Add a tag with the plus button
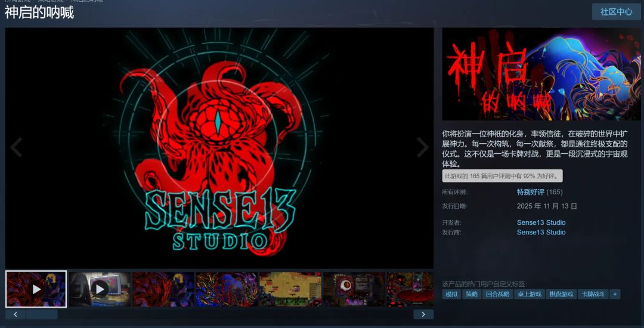 pyautogui.click(x=615, y=294)
